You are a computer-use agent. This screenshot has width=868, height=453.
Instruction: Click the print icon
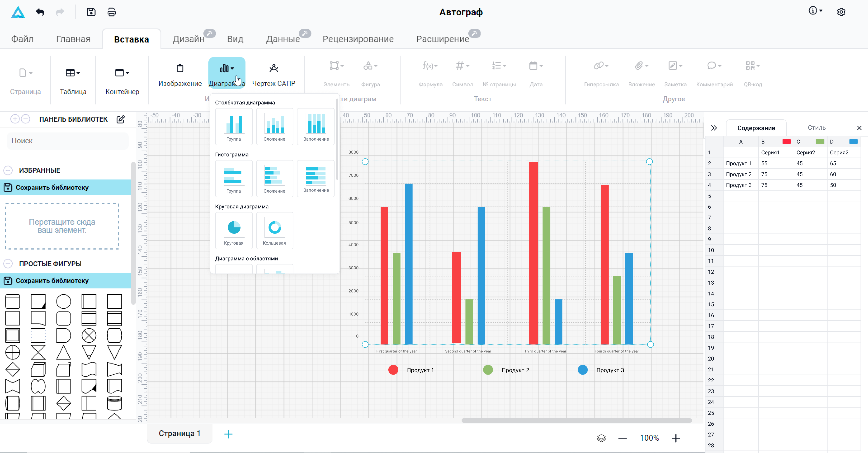111,12
